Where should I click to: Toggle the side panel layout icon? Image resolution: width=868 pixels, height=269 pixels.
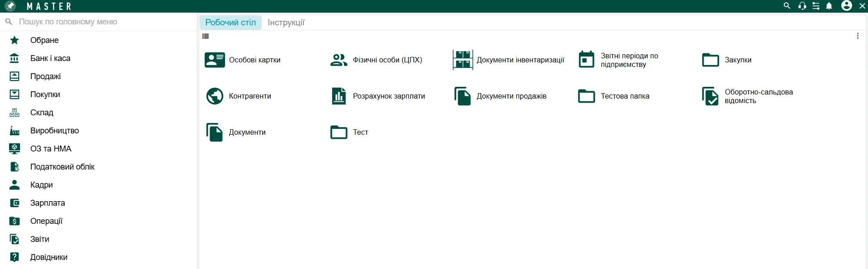pos(206,36)
